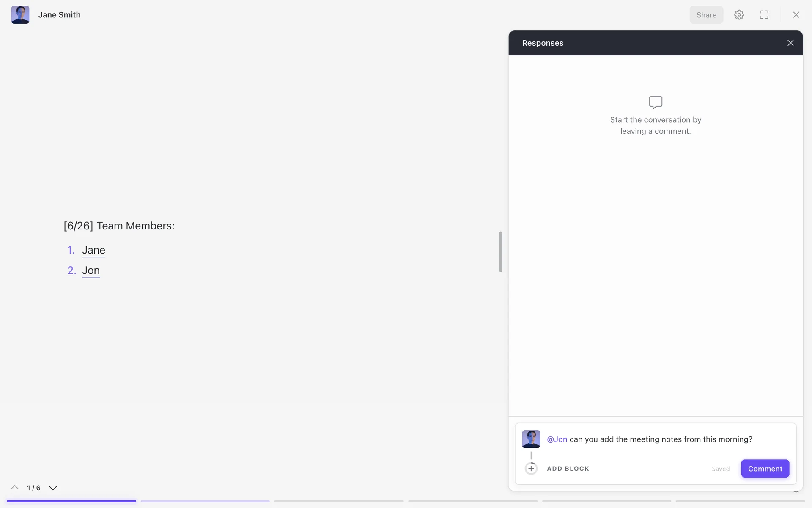Click the Jane list item

point(93,250)
